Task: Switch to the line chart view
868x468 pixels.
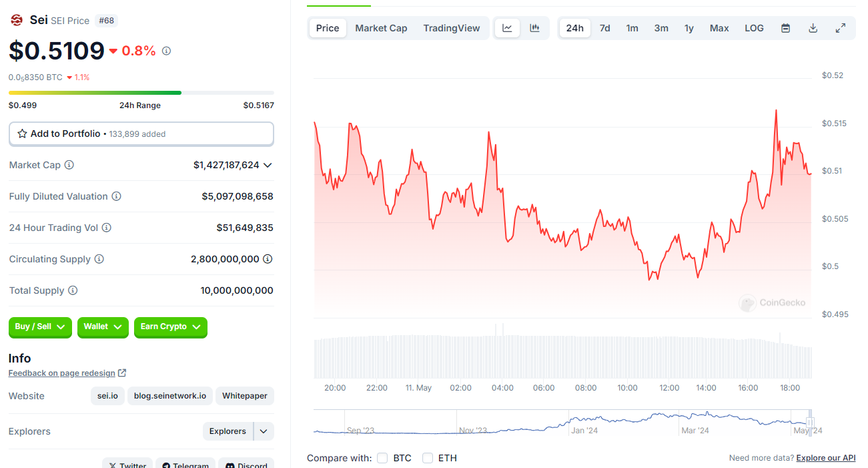Action: [x=507, y=28]
